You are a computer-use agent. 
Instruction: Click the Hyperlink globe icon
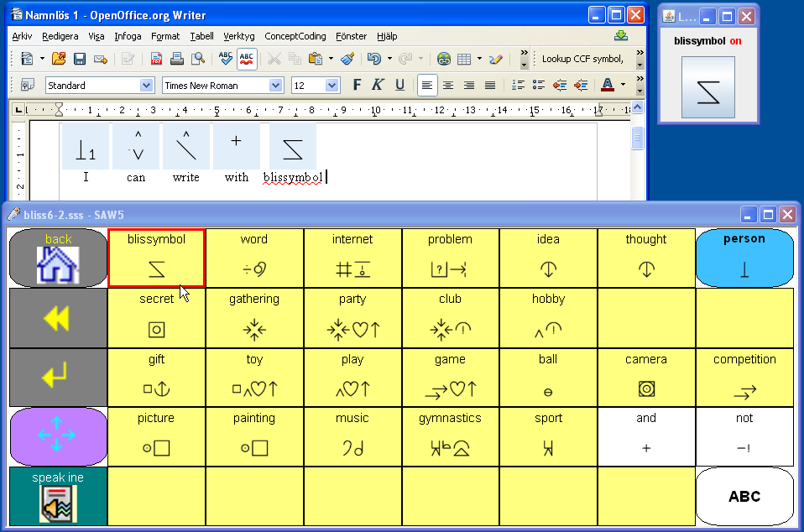click(444, 59)
